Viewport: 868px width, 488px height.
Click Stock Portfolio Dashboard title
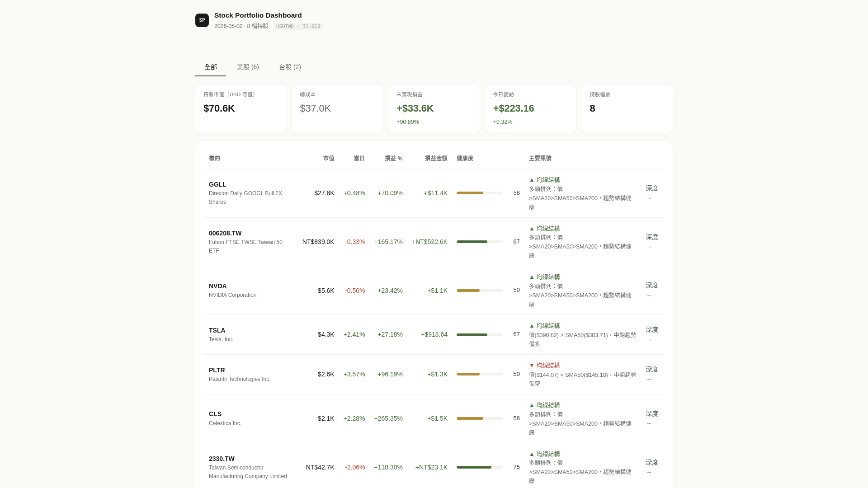(x=258, y=15)
